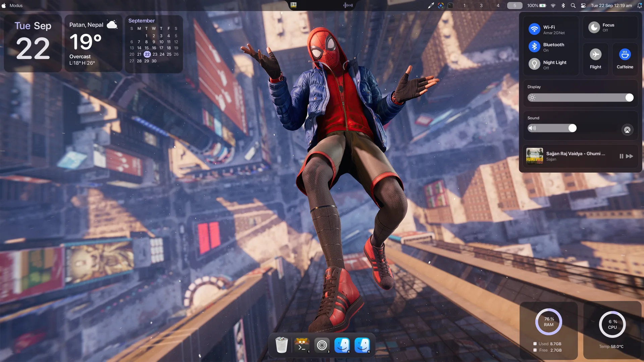Enable Flight mode
644x362 pixels.
tap(595, 59)
